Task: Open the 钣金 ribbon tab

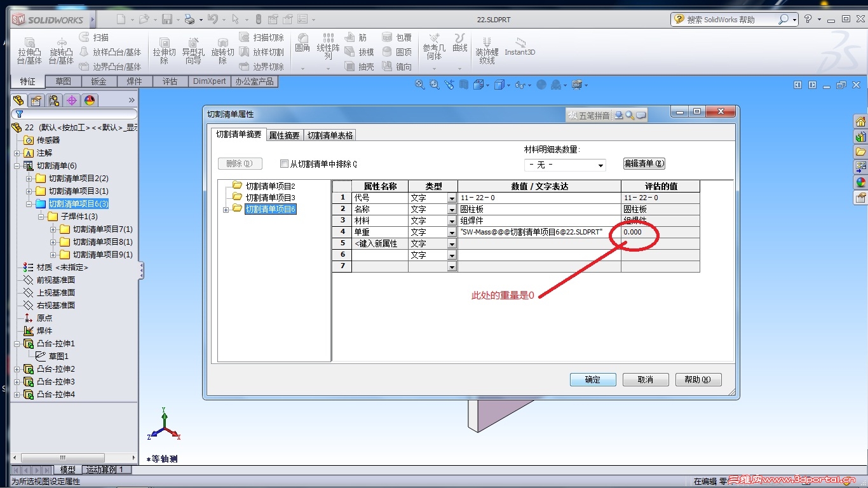Action: 98,81
